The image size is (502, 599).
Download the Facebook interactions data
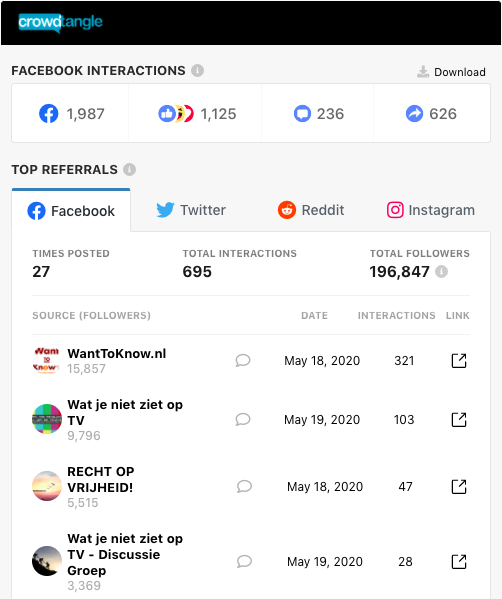point(451,72)
